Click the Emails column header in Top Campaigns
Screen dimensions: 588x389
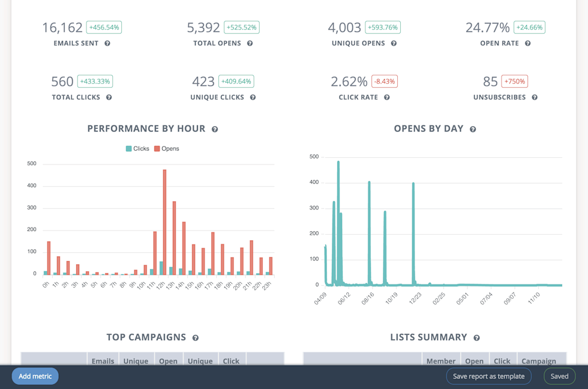(103, 361)
